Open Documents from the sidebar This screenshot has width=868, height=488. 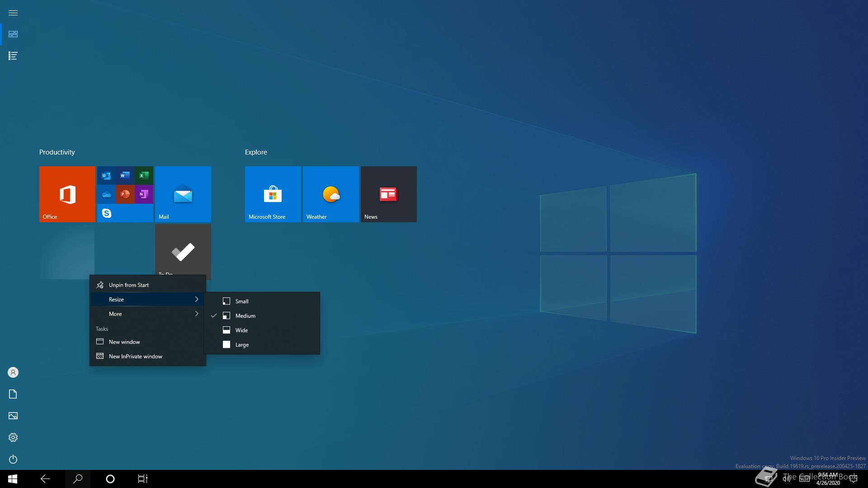click(x=13, y=394)
